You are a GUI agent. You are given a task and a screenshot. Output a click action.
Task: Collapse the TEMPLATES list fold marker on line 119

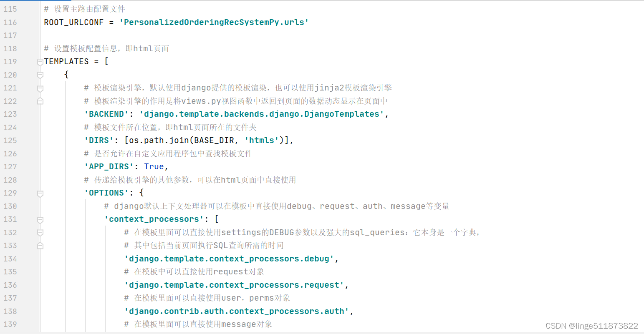click(40, 62)
